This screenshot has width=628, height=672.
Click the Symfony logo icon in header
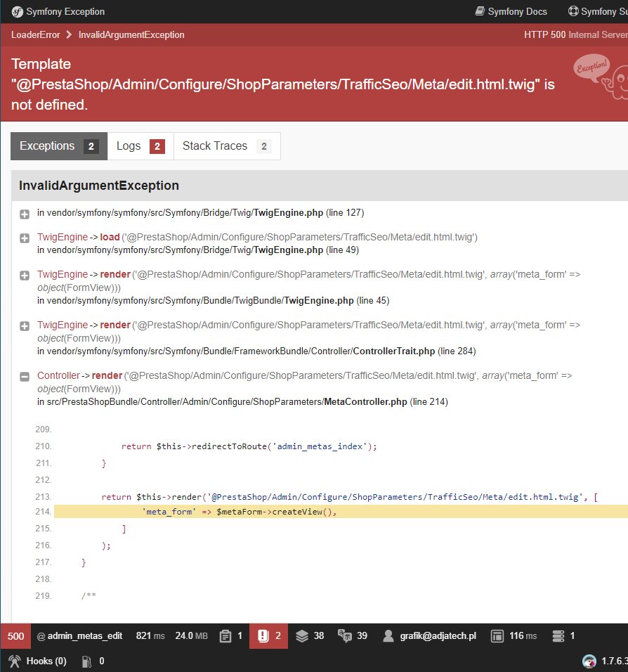pyautogui.click(x=17, y=11)
